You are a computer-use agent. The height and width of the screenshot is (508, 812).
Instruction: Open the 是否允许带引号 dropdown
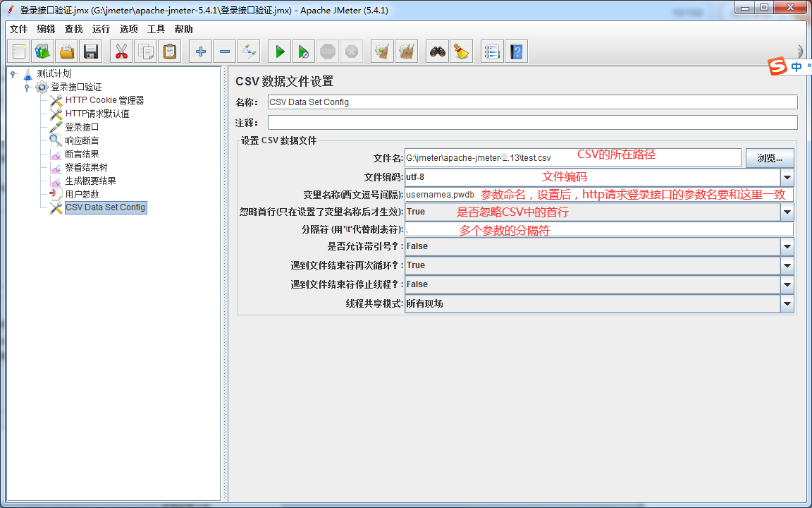point(787,246)
